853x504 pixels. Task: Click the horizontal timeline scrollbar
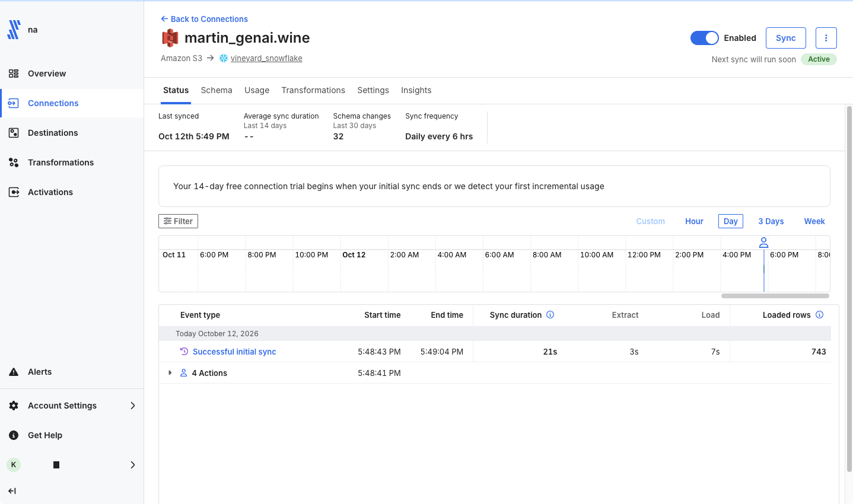point(775,296)
